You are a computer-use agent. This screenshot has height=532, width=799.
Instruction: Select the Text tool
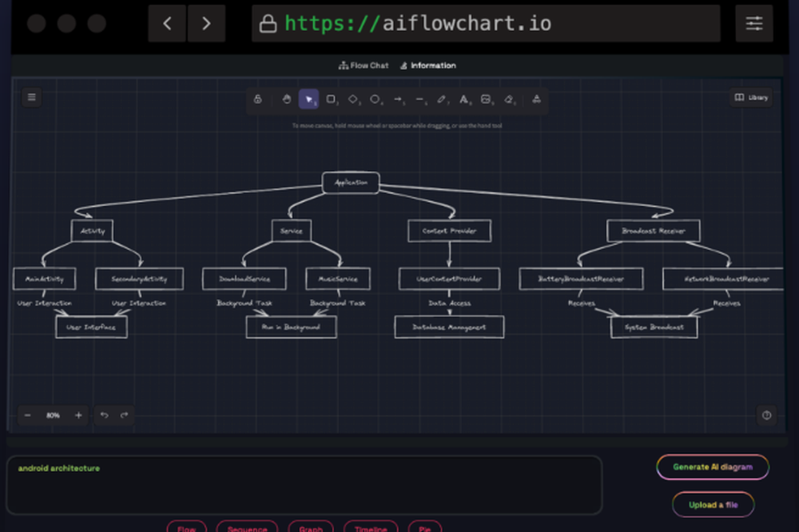[x=464, y=99]
